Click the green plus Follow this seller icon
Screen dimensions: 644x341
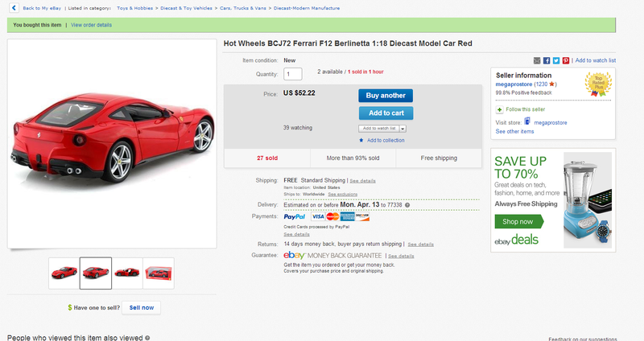point(499,109)
